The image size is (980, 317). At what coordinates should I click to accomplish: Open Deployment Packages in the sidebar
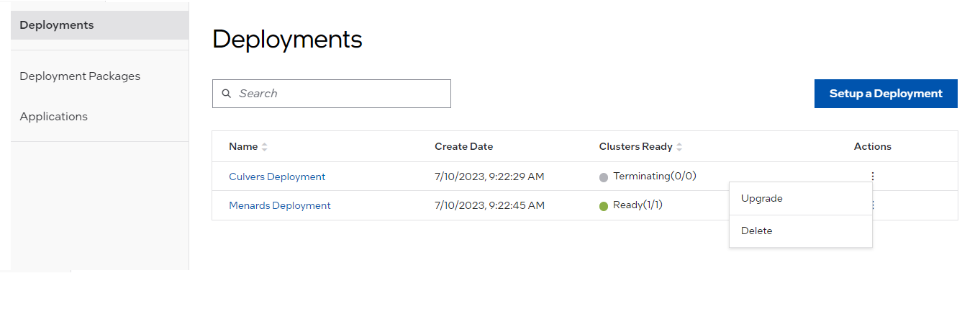pos(80,76)
